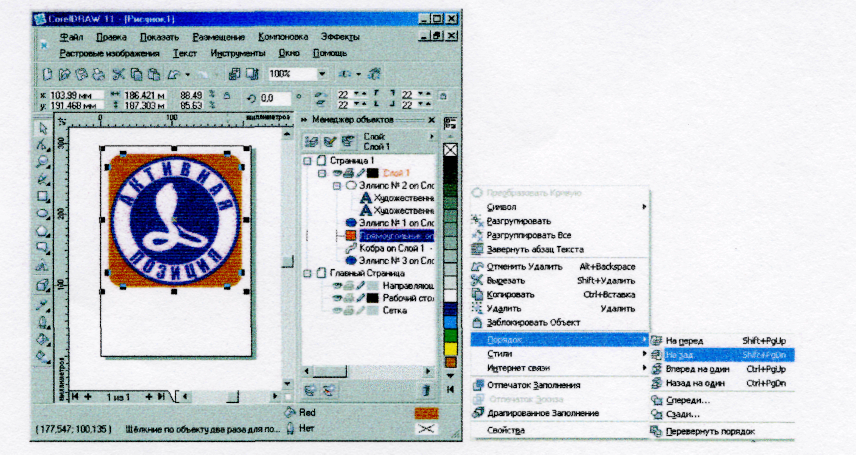Click the x position field 103,99 мм
This screenshot has height=455, width=856.
point(76,95)
